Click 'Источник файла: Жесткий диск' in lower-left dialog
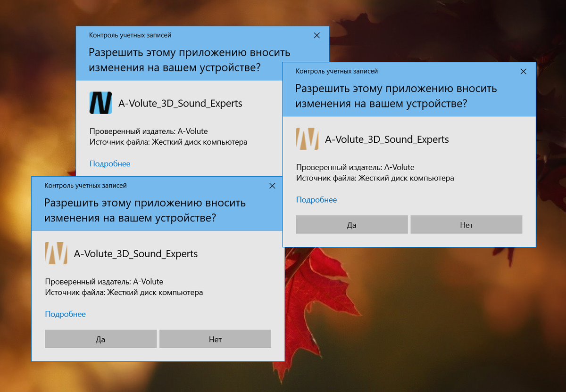This screenshot has height=392, width=566. (124, 293)
